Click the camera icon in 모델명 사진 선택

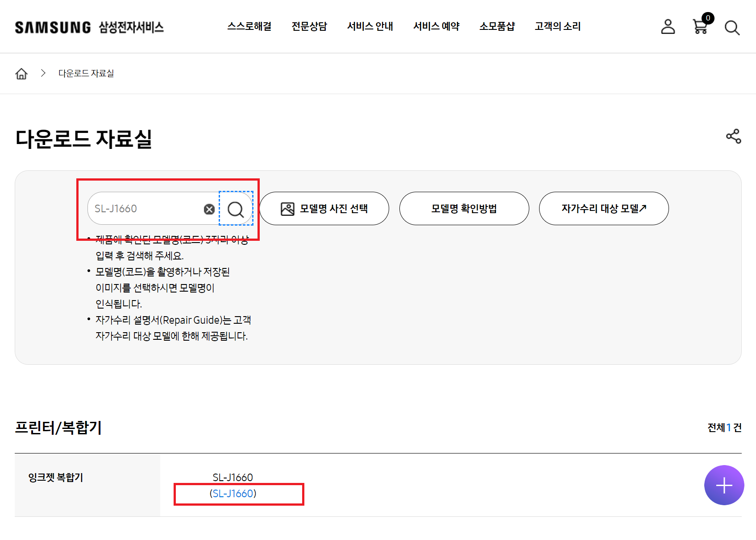(288, 208)
